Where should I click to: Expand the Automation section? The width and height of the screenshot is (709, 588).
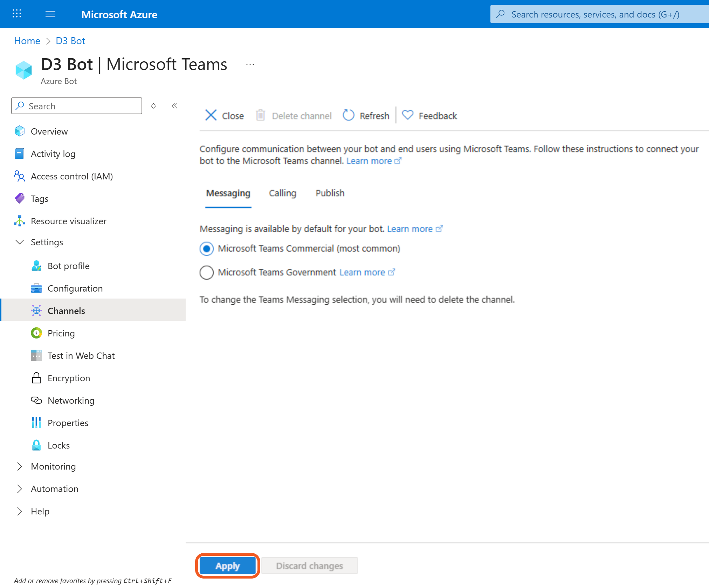[20, 489]
